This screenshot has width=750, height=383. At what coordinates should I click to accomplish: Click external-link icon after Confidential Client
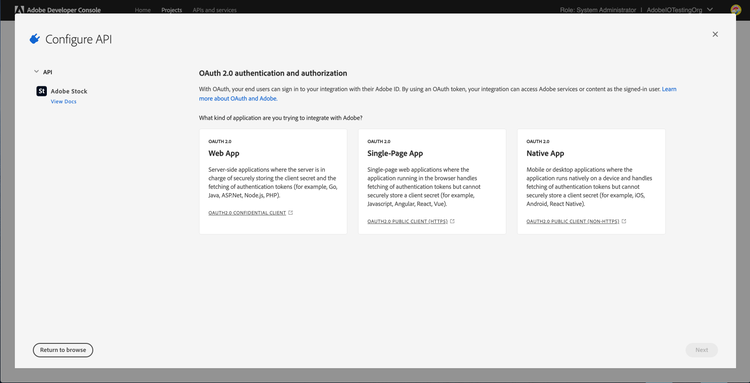pyautogui.click(x=291, y=213)
